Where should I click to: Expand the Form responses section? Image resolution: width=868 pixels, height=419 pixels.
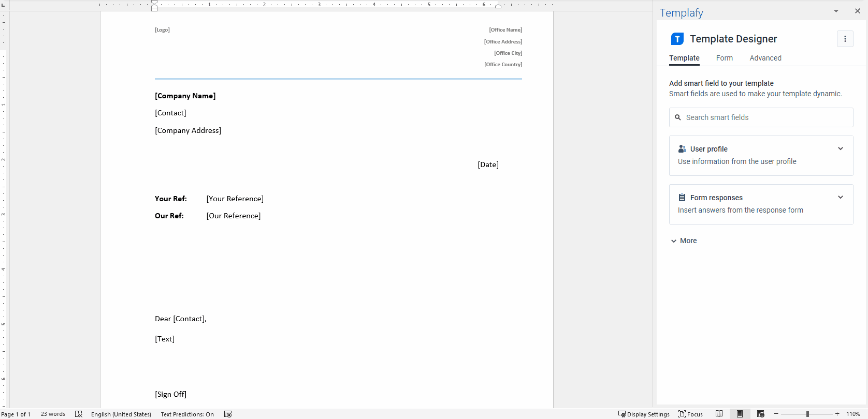click(840, 198)
